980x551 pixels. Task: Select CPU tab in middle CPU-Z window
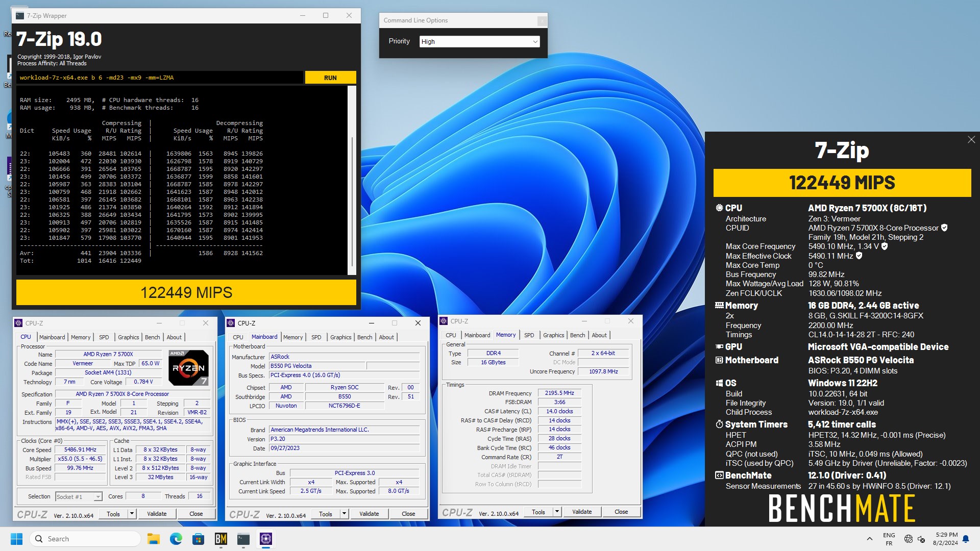pos(238,337)
